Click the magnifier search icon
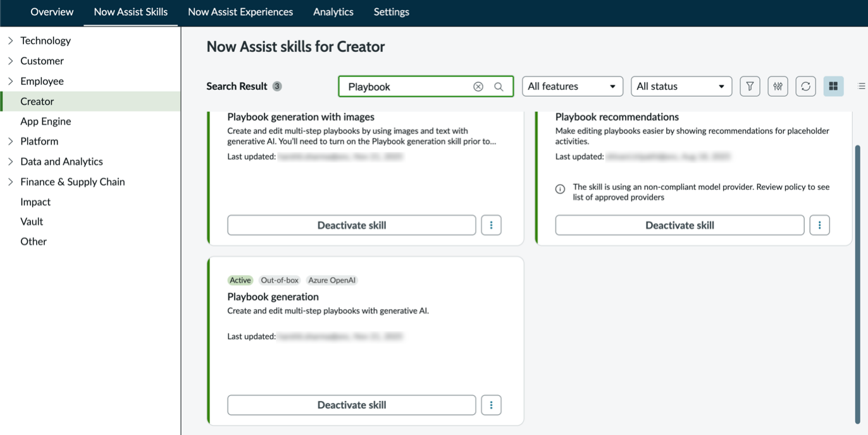 tap(499, 87)
